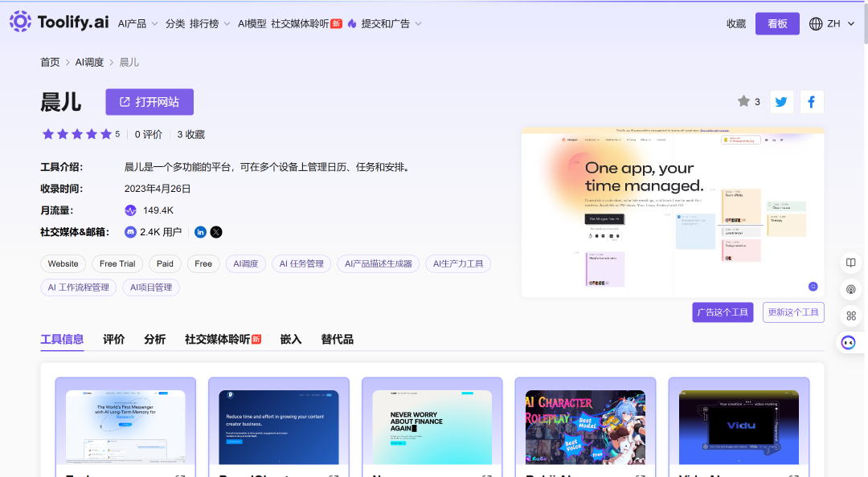Image resolution: width=868 pixels, height=477 pixels.
Task: Switch to the 嵌入 tab
Action: pyautogui.click(x=291, y=339)
